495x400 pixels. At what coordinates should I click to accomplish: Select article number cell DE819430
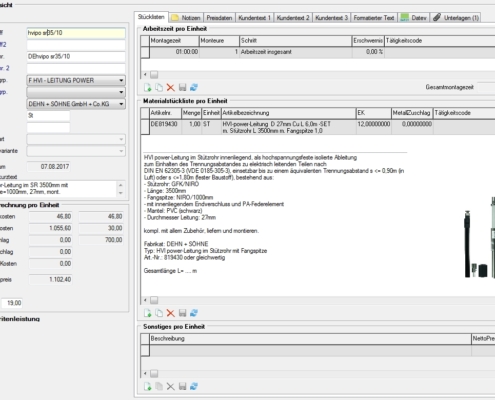(166, 127)
